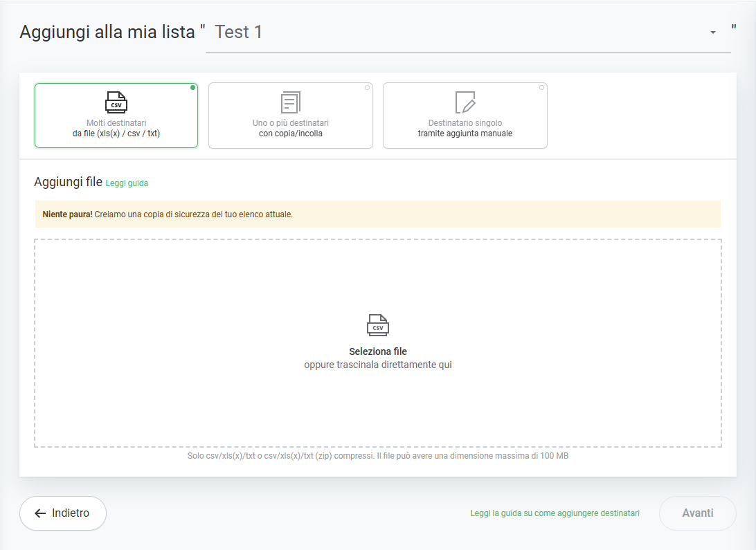The image size is (756, 550).
Task: Expand the list name dropdown arrow
Action: pos(712,33)
